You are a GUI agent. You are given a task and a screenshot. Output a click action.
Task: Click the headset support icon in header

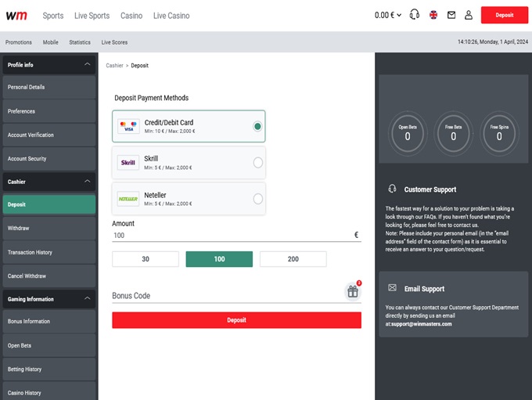[415, 15]
